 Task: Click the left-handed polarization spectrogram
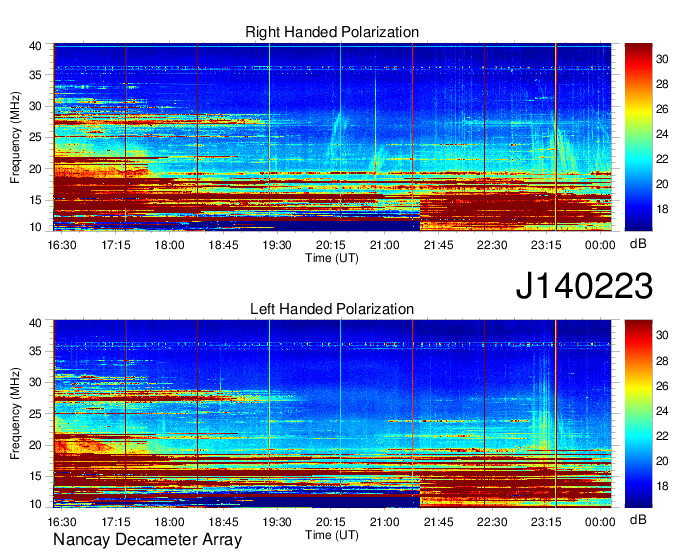[332, 414]
